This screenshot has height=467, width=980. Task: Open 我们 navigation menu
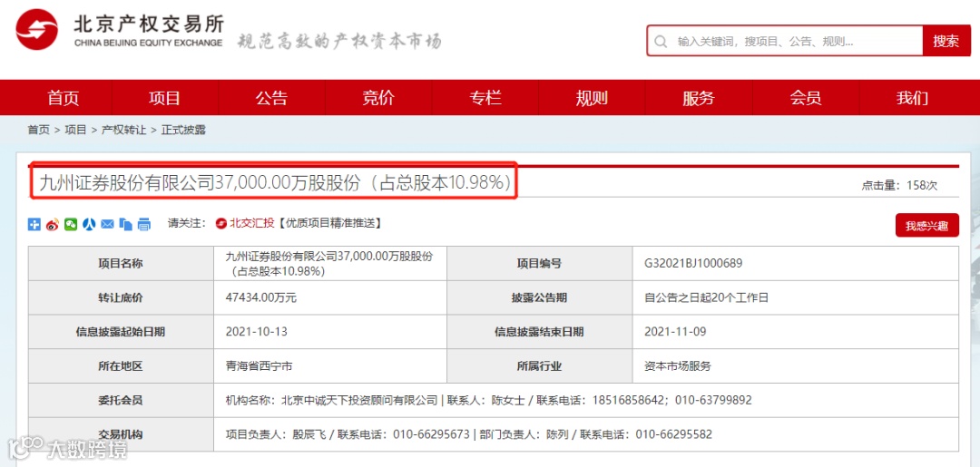pyautogui.click(x=913, y=98)
